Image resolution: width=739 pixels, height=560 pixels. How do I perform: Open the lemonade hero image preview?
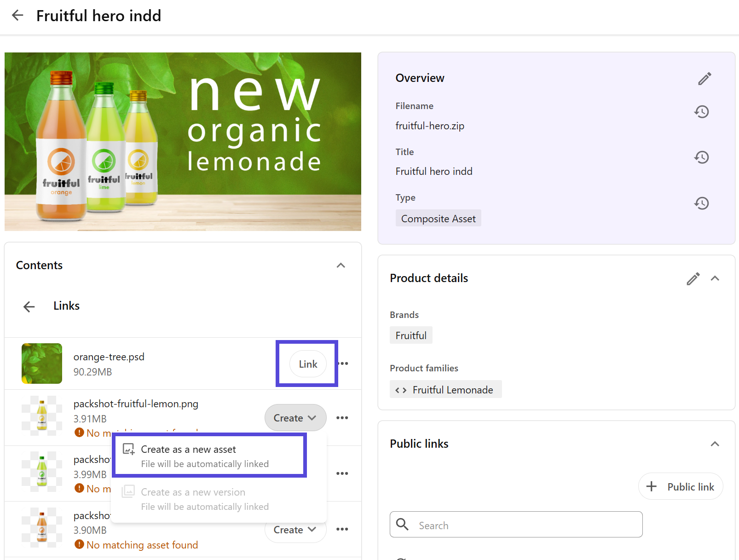[183, 142]
